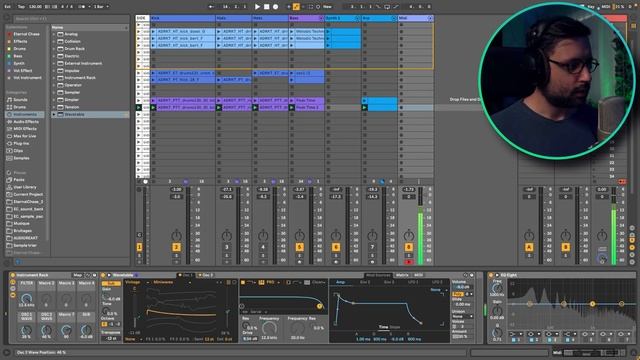
Task: Toggle the Ext sync button
Action: click(7, 7)
